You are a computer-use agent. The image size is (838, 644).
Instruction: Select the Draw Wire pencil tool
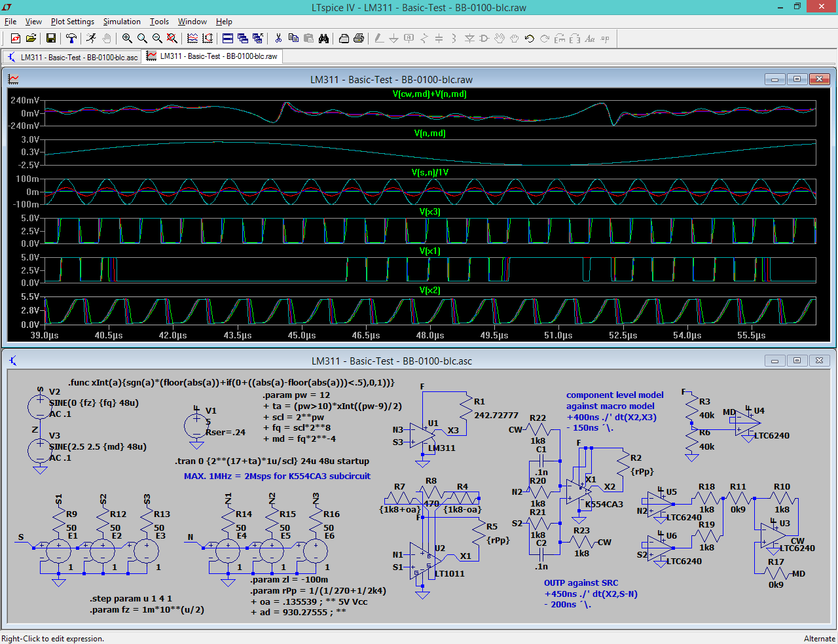point(379,39)
